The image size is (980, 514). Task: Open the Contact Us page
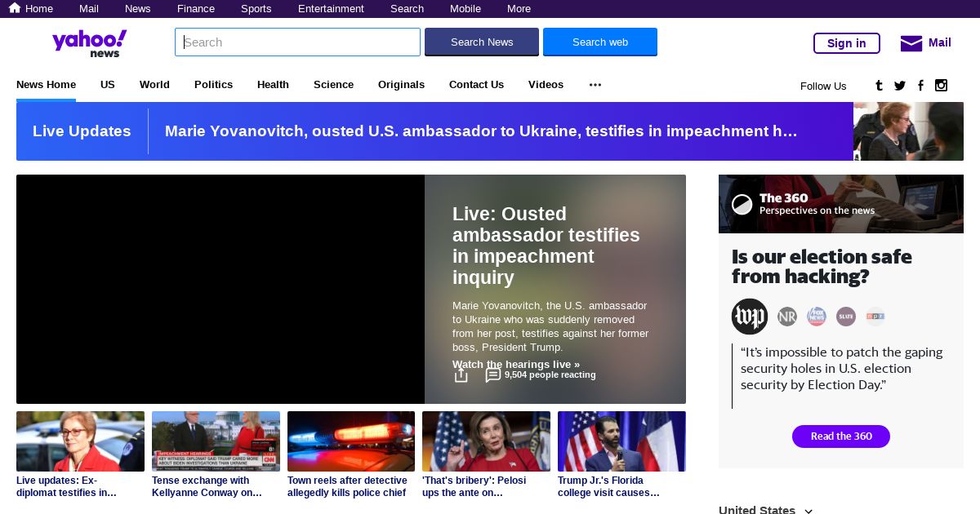pyautogui.click(x=476, y=85)
